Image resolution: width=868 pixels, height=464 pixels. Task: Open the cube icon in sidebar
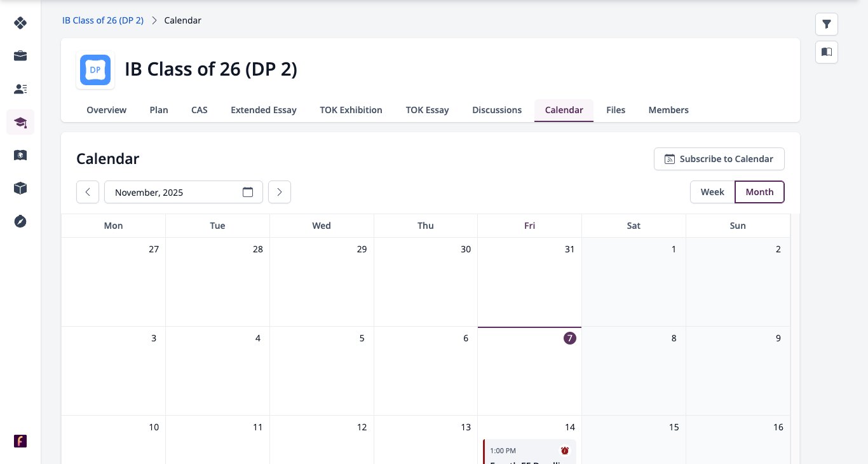(20, 188)
